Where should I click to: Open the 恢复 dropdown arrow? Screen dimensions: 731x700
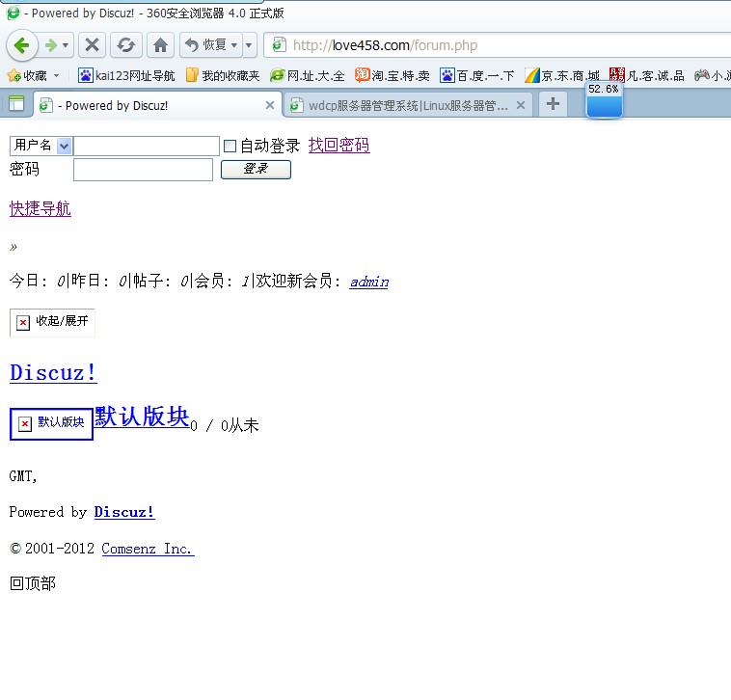coord(234,45)
